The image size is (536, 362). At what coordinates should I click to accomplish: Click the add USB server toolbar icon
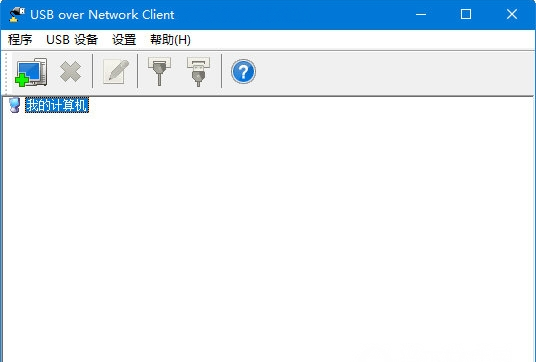31,72
